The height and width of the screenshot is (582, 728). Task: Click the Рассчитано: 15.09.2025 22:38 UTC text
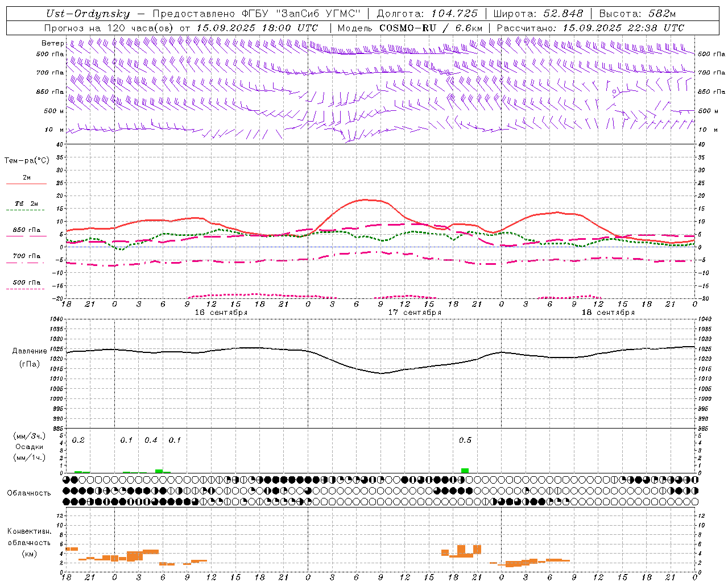click(x=590, y=28)
